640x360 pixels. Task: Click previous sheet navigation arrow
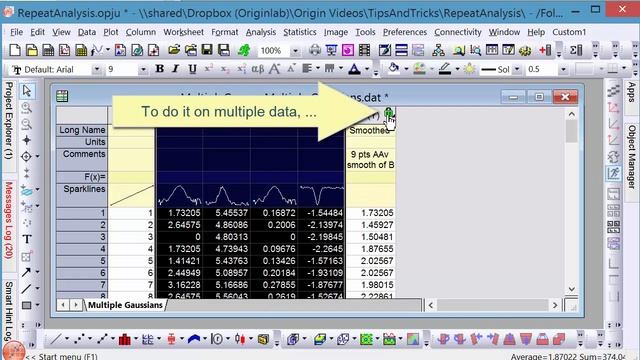[63, 305]
